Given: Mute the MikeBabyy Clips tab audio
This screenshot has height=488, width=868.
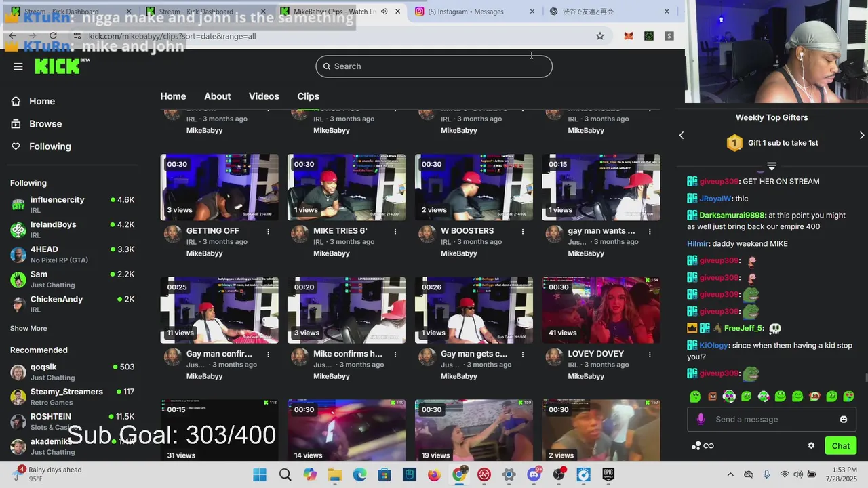Looking at the screenshot, I should click(x=384, y=11).
